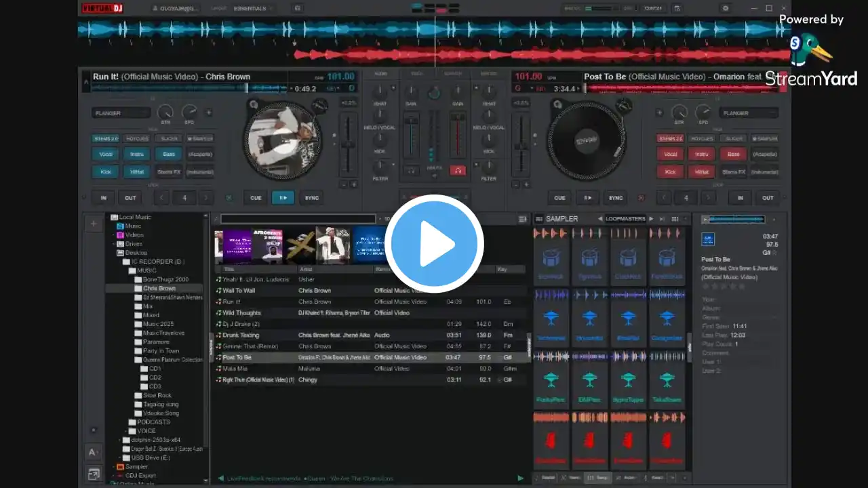Switch left deck pads to HOTCUES tab
This screenshot has width=868, height=488.
(137, 139)
